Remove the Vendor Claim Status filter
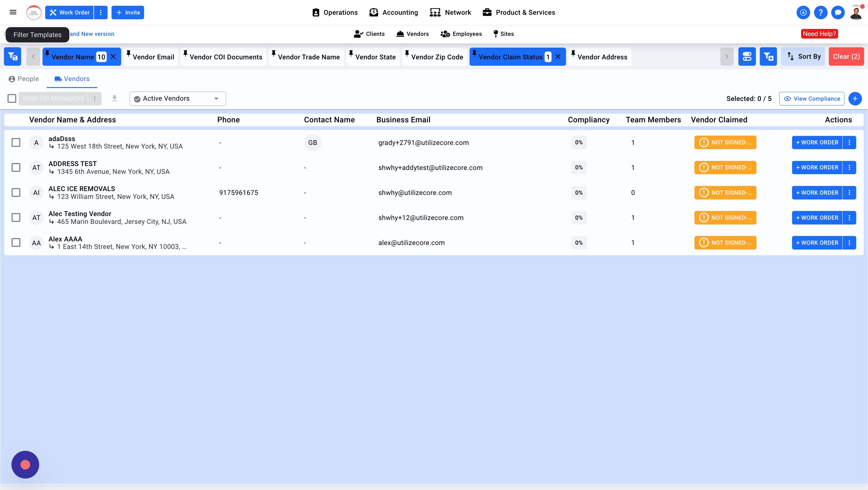Screen dimensions: 868x490 click(558, 57)
